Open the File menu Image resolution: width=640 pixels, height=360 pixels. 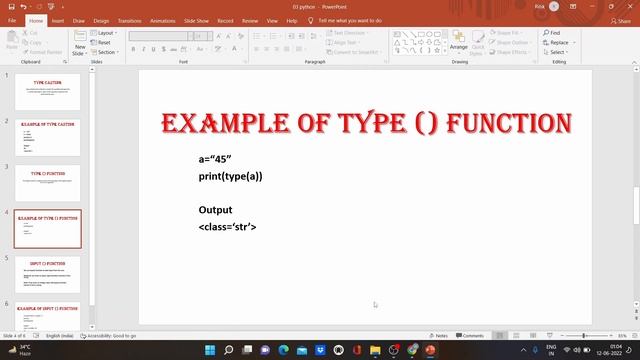click(12, 20)
